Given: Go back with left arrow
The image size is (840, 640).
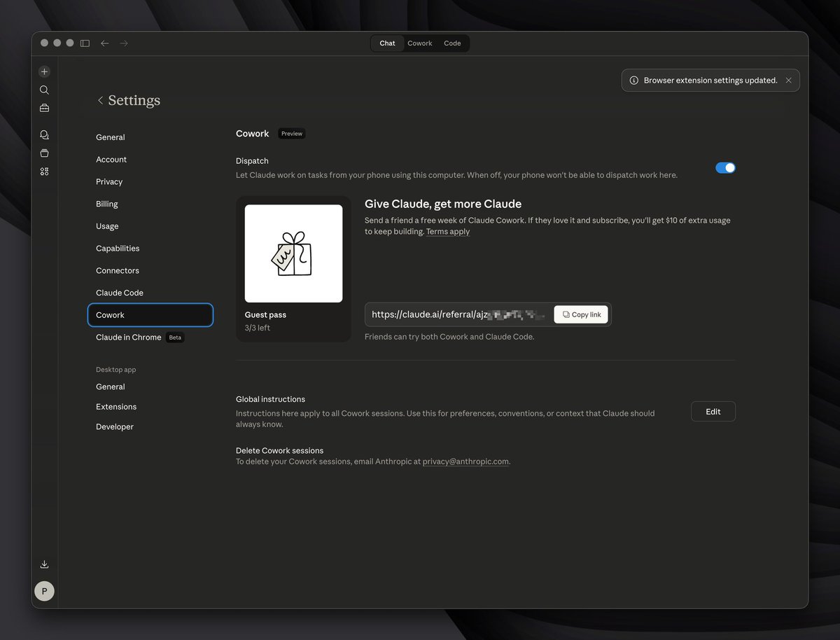Looking at the screenshot, I should [105, 43].
